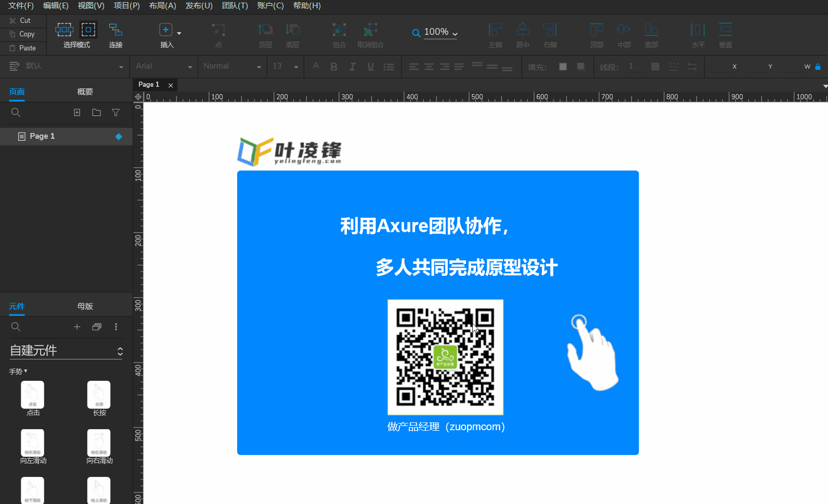Click the fill image swatch
This screenshot has height=504, width=828.
581,67
